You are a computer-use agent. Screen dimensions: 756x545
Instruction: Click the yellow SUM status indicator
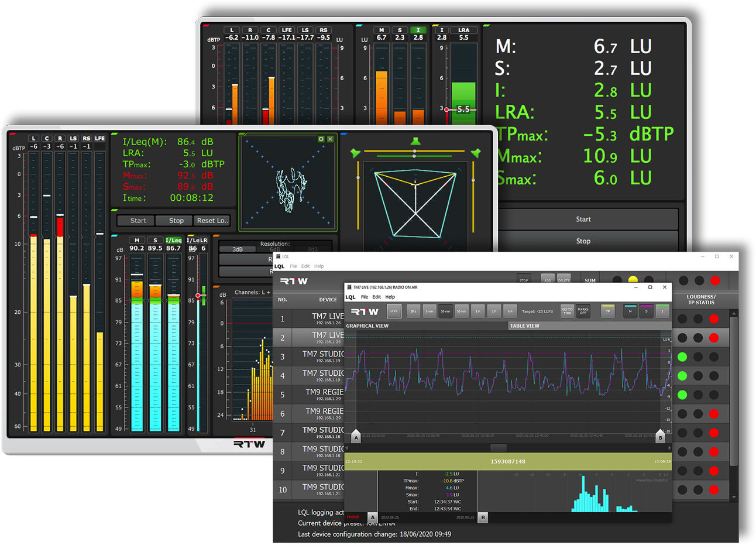[x=633, y=280]
